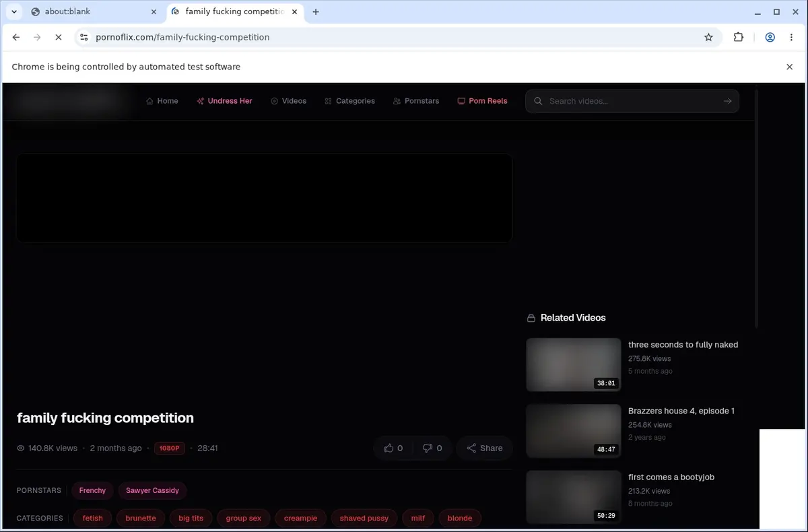This screenshot has height=532, width=808.
Task: Select the group sex category tag
Action: (244, 518)
